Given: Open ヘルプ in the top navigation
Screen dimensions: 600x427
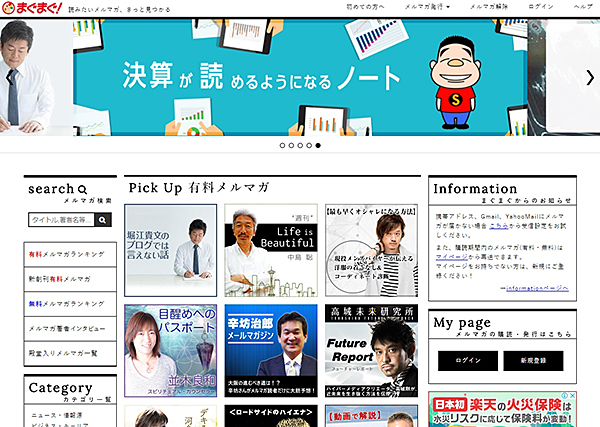Looking at the screenshot, I should pos(582,7).
